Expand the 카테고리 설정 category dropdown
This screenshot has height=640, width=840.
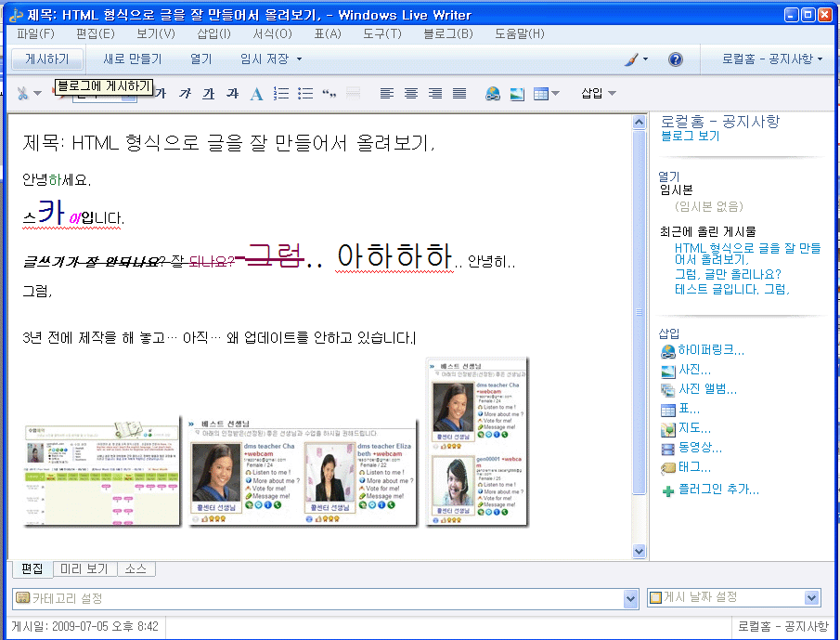point(631,598)
